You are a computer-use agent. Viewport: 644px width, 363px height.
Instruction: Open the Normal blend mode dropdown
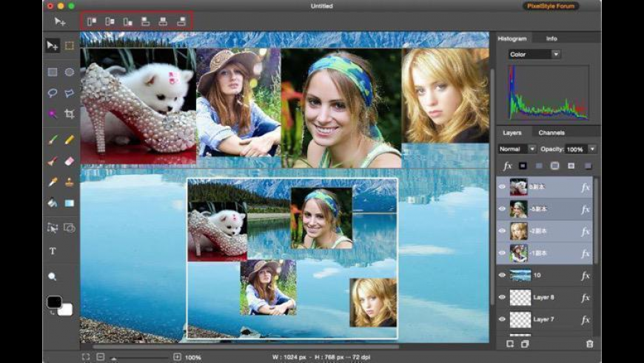(517, 149)
